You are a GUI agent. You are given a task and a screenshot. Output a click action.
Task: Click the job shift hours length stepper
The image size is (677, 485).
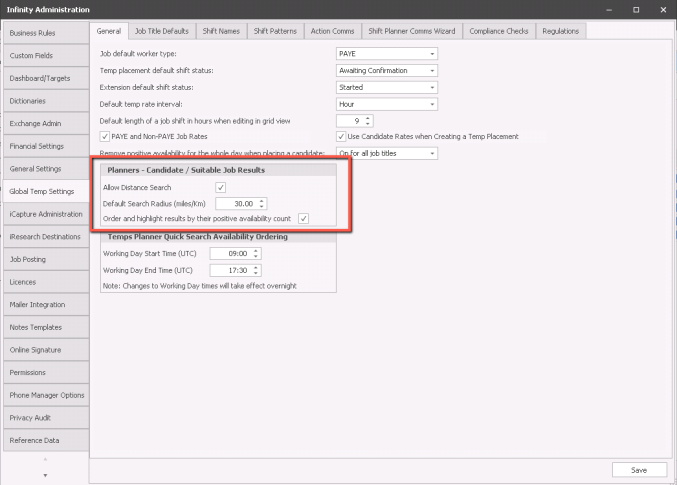point(369,120)
